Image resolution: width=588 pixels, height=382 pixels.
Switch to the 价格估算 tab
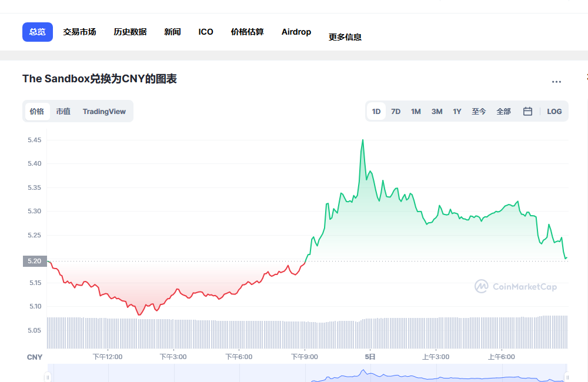click(248, 32)
